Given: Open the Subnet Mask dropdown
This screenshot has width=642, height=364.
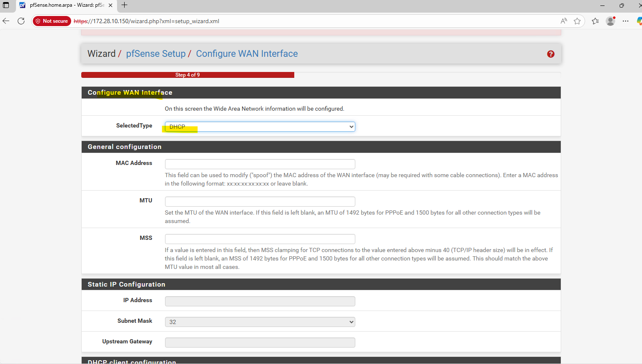Looking at the screenshot, I should tap(260, 322).
